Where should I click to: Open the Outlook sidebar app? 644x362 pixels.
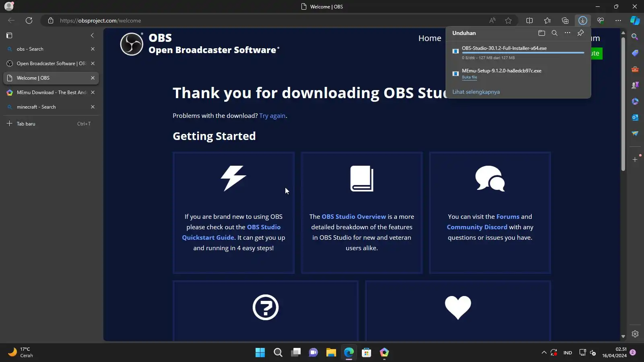[635, 117]
